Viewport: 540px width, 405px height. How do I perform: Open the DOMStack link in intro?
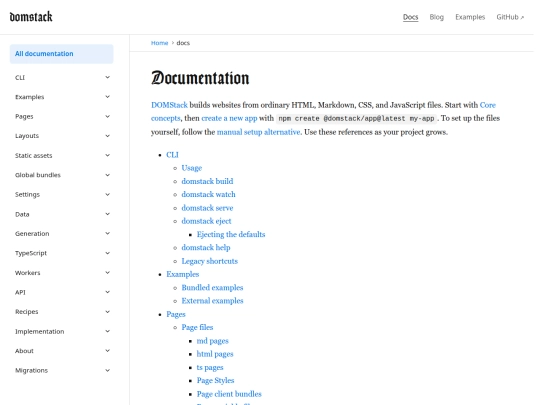169,105
